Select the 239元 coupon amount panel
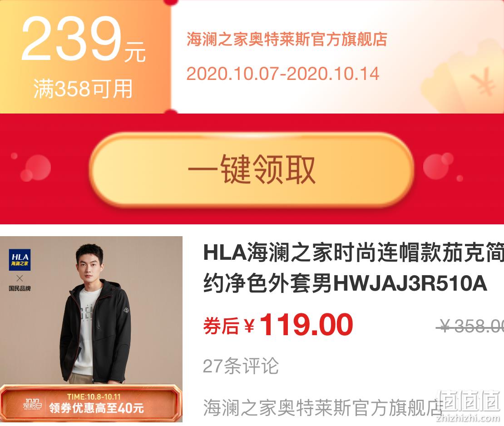This screenshot has width=504, height=426. pos(85,57)
